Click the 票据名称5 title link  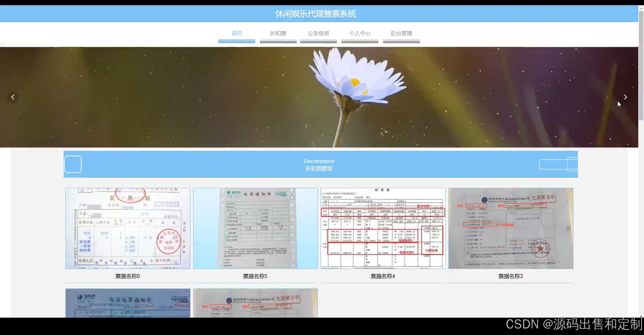[x=255, y=276]
